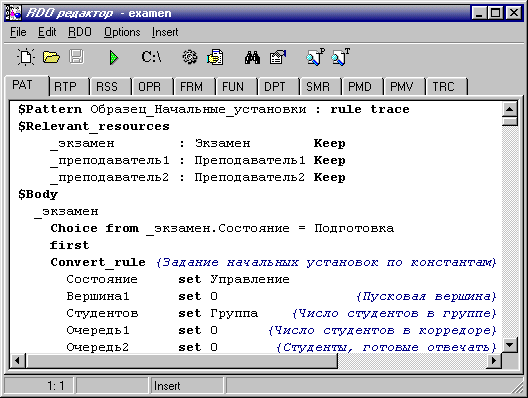Click the Очередь2 parameter line
Image resolution: width=528 pixels, height=398 pixels.
click(281, 347)
